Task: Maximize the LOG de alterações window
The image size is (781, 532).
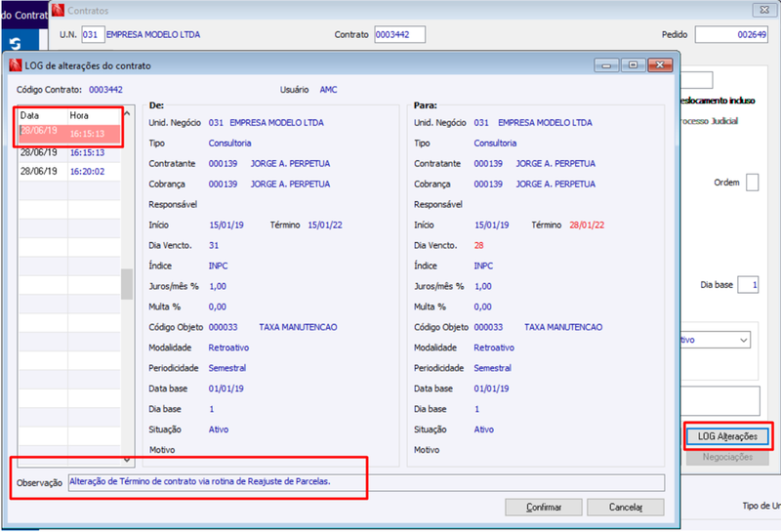Action: click(633, 65)
